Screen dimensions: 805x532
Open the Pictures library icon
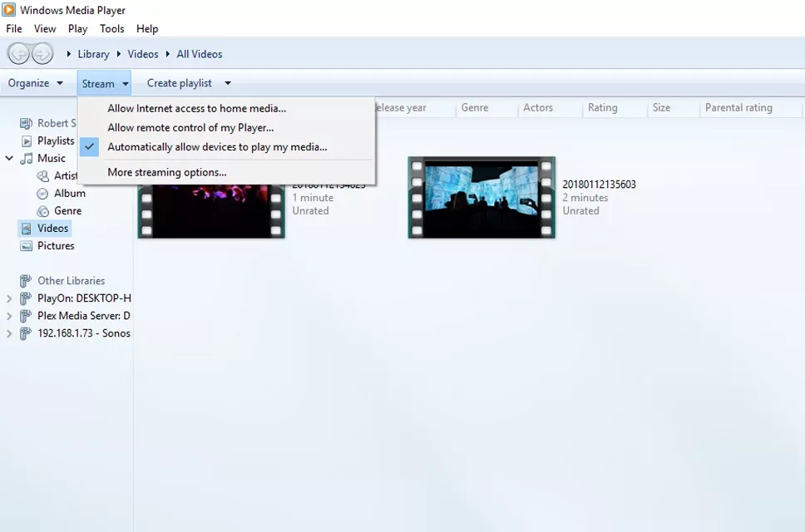27,246
